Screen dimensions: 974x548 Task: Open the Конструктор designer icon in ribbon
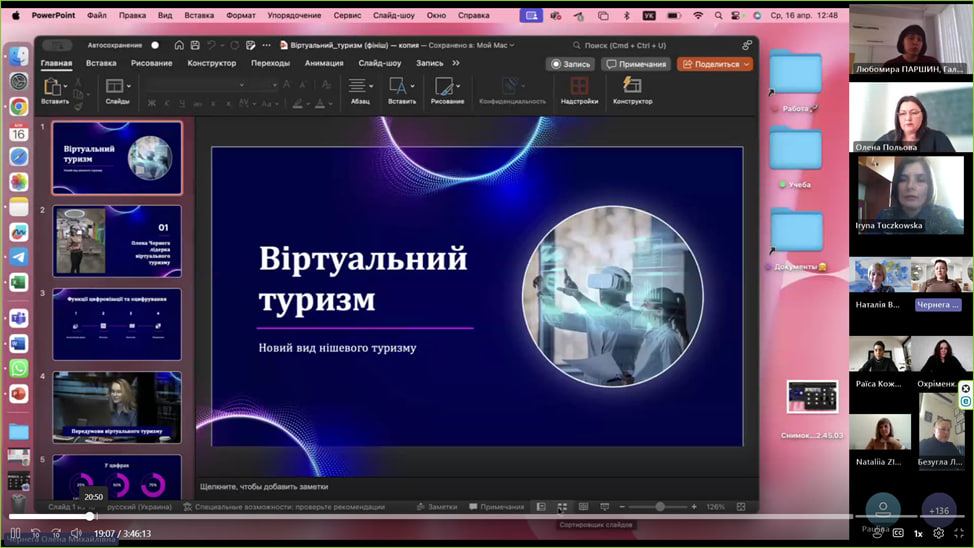point(632,87)
